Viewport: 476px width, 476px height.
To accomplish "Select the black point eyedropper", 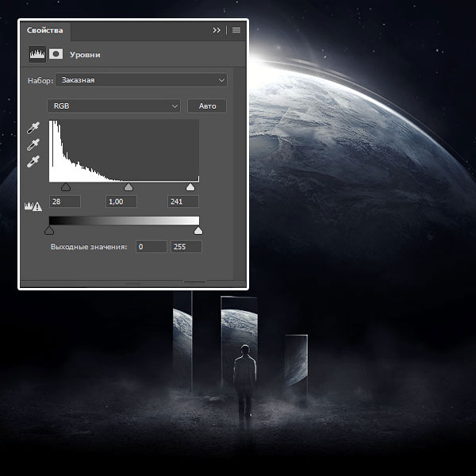I will 33,128.
